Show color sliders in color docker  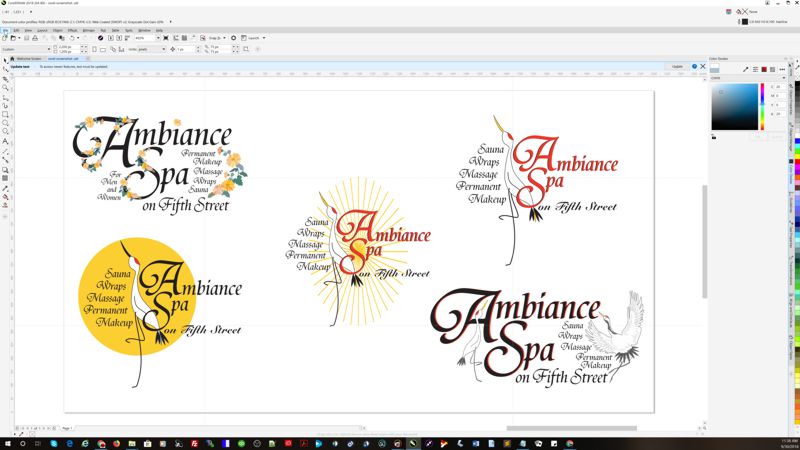pyautogui.click(x=755, y=69)
